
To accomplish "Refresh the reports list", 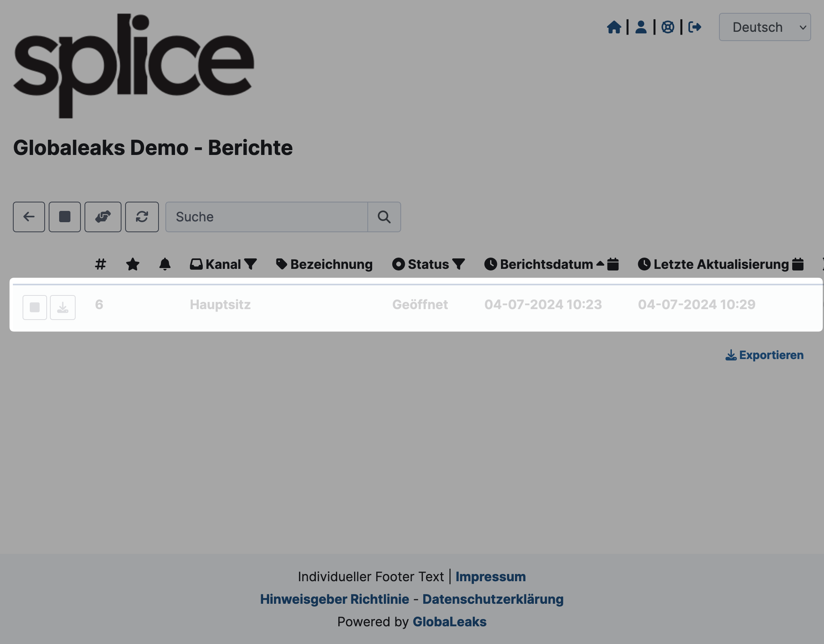I will coord(142,217).
